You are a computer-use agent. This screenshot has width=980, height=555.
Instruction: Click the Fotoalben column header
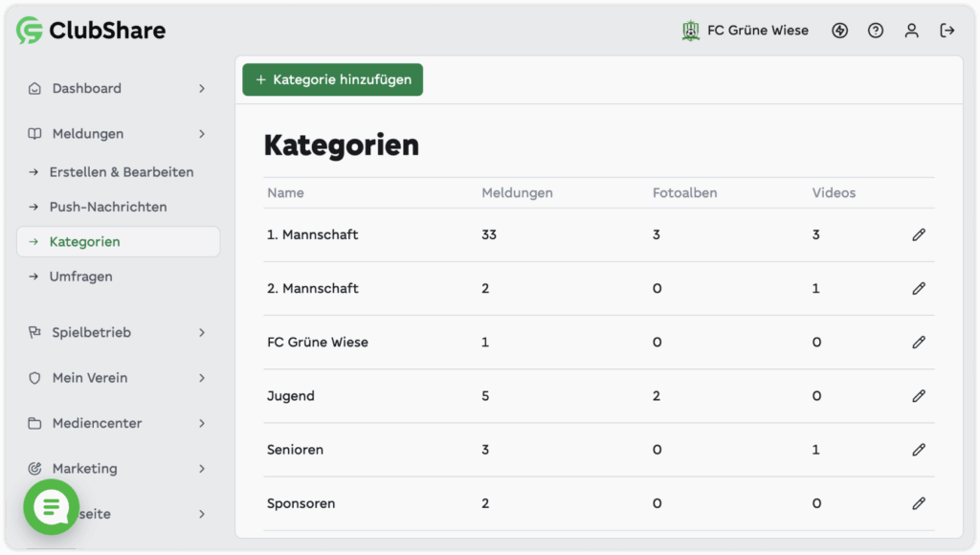click(684, 193)
